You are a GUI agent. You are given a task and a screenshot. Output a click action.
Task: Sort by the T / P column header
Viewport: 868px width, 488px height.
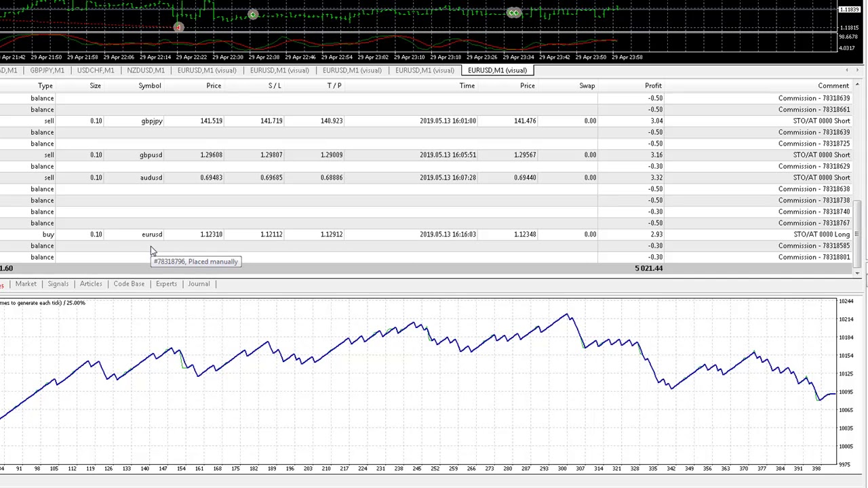pos(334,86)
